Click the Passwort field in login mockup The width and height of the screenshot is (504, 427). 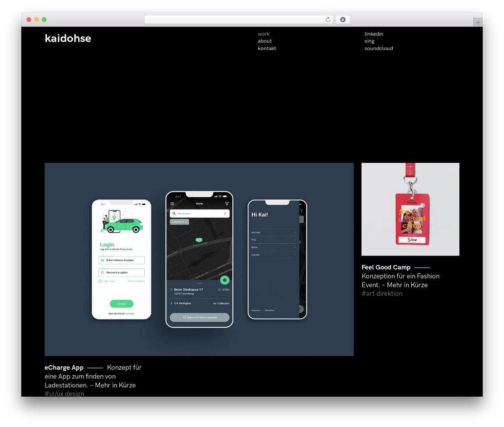[122, 273]
